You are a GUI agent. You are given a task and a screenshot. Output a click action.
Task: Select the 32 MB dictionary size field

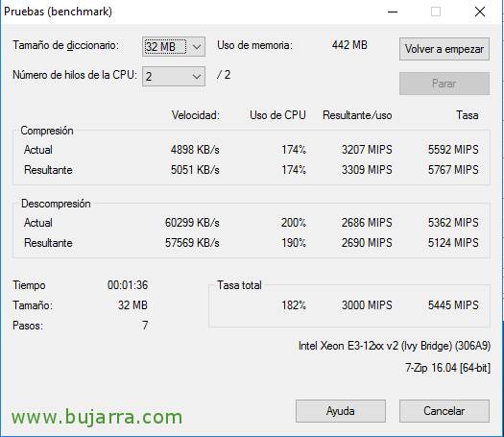[x=174, y=47]
